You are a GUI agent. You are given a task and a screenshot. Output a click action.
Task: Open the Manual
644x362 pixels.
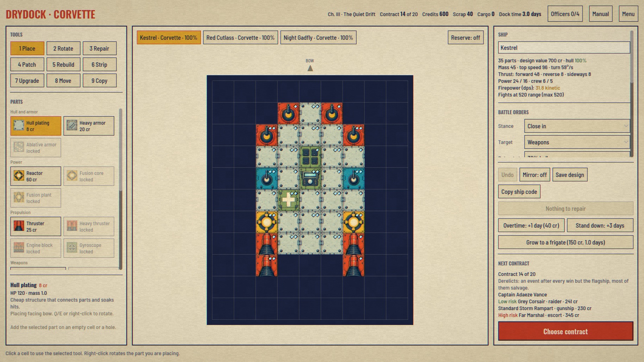coord(601,14)
